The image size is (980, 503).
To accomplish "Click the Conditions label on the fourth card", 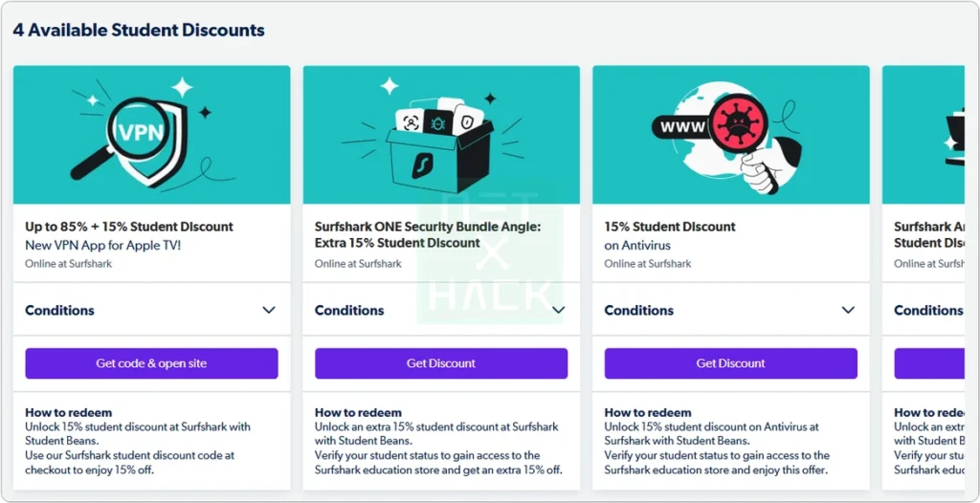I will [928, 310].
